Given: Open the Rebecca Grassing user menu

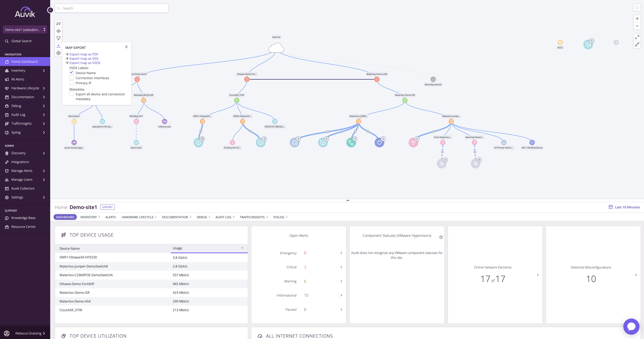Looking at the screenshot, I should point(25,333).
